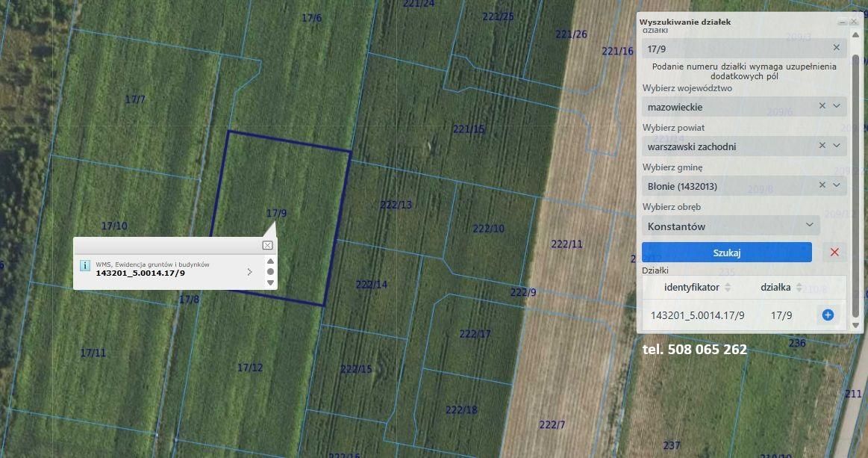The image size is (868, 458).
Task: Click the popup's middle dot indicator
Action: pos(270,272)
